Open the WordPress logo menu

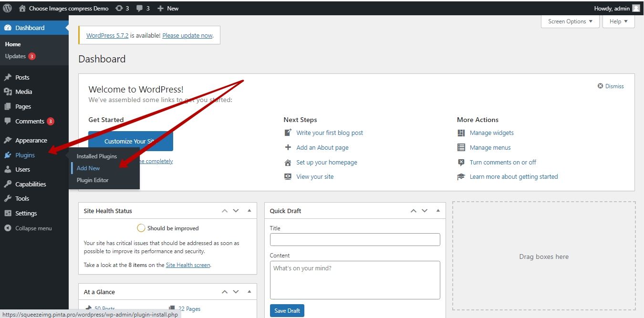point(7,8)
